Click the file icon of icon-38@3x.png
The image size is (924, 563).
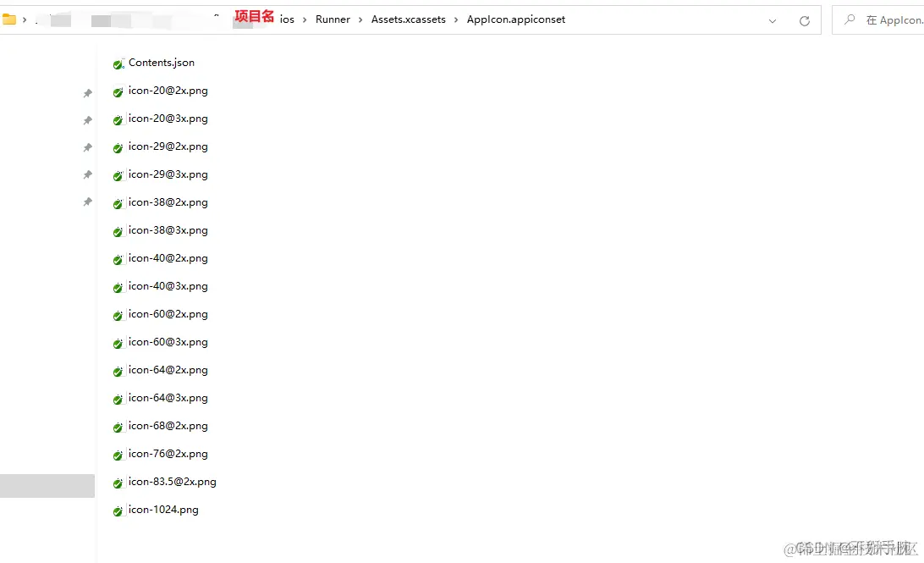coord(118,231)
